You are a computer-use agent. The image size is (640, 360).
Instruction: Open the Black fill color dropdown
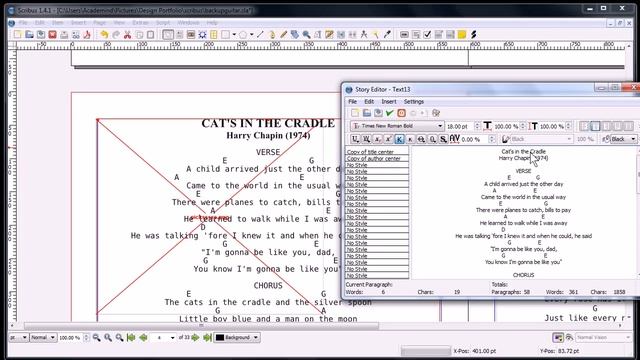623,139
